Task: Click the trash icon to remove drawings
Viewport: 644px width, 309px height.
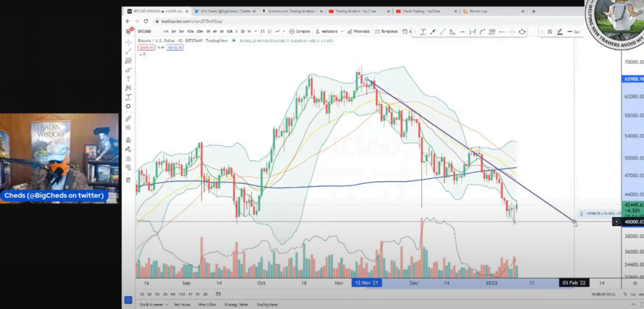Action: click(128, 180)
